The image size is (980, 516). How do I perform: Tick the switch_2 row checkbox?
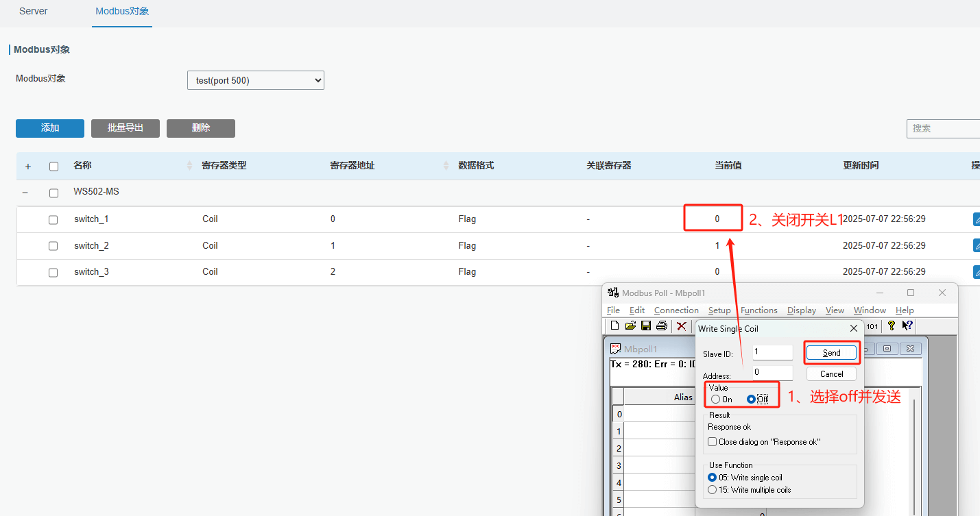pos(53,246)
